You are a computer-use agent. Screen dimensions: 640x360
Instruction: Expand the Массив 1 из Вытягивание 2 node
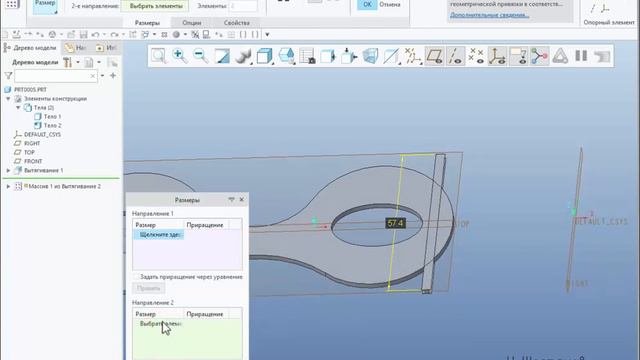tap(8, 187)
